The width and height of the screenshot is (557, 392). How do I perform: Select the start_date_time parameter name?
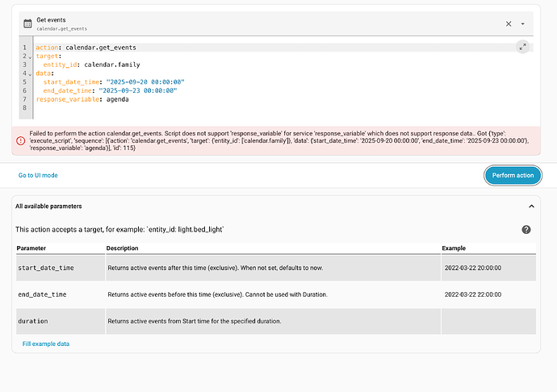46,267
